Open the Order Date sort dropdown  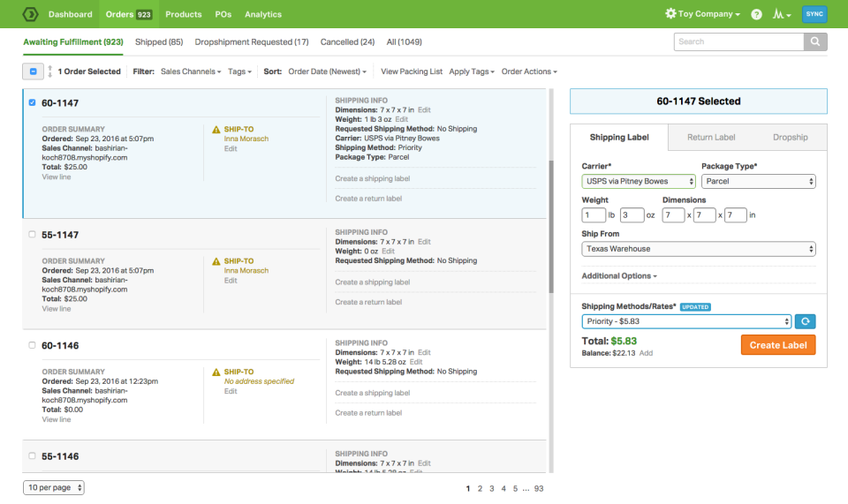(327, 71)
